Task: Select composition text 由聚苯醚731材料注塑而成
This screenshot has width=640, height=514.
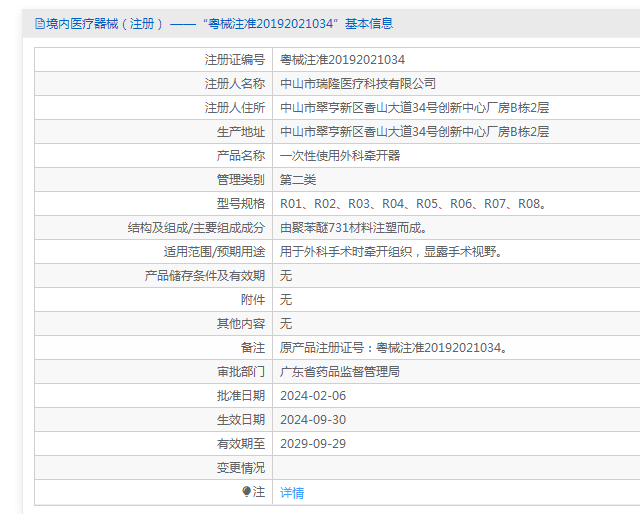Action: coord(353,227)
